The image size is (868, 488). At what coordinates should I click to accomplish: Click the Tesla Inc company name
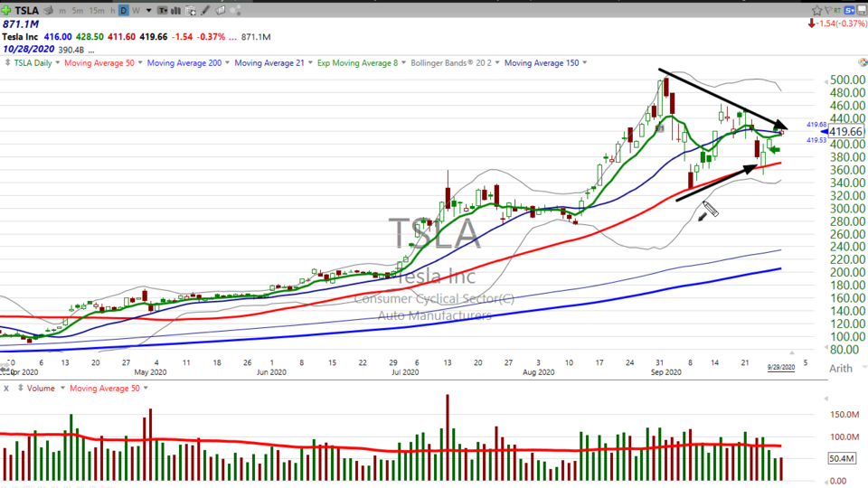(20, 36)
